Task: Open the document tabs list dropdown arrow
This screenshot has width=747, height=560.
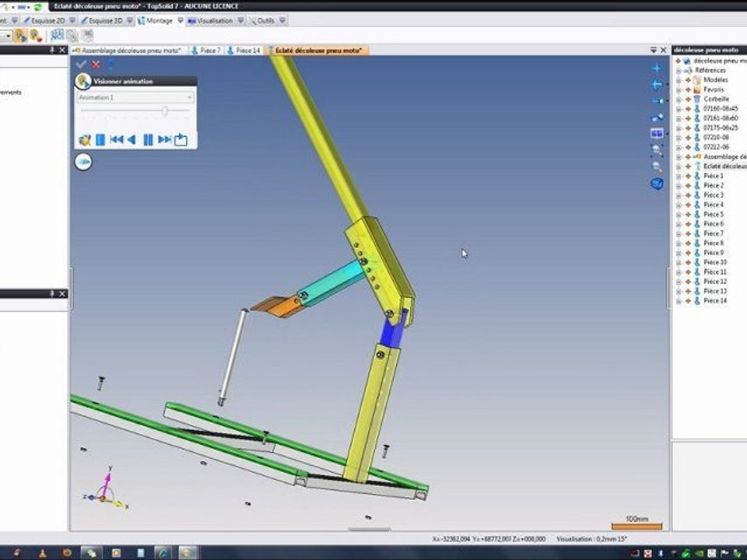Action: (x=653, y=50)
